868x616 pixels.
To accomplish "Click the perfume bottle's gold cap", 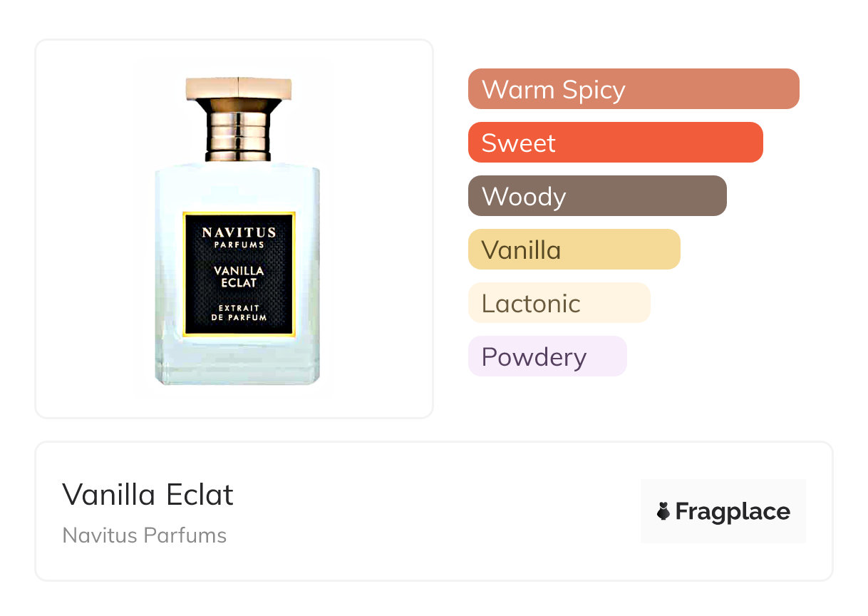I will [x=239, y=88].
